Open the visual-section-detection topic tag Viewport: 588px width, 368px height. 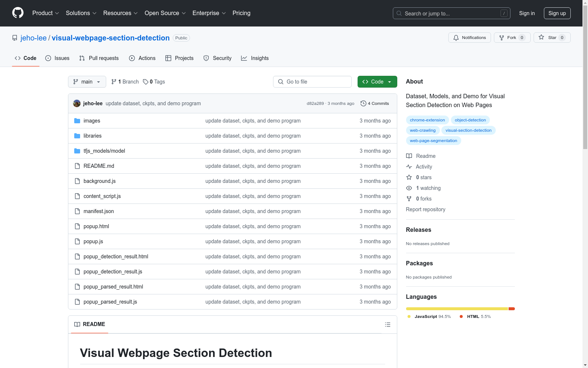(469, 130)
